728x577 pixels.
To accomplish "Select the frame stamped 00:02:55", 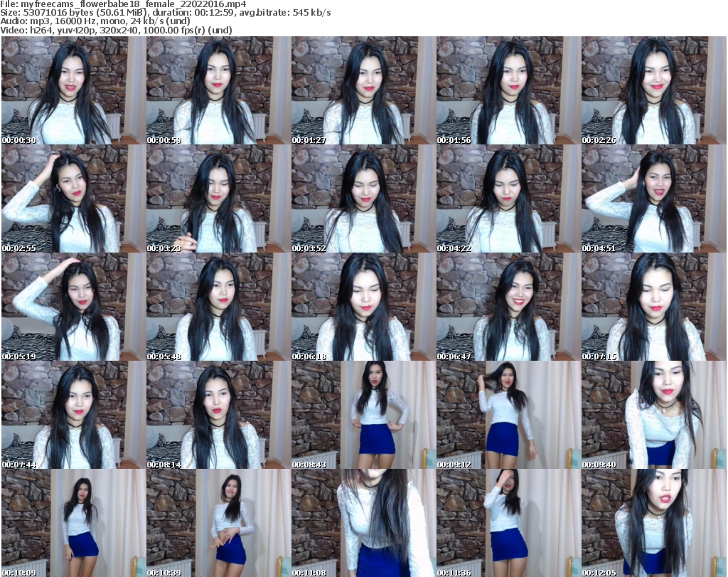I will pyautogui.click(x=73, y=198).
